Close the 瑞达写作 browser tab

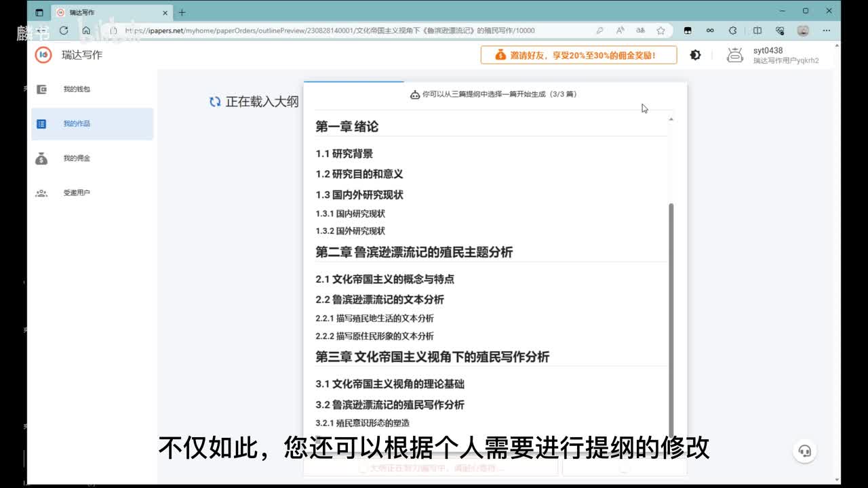coord(165,12)
